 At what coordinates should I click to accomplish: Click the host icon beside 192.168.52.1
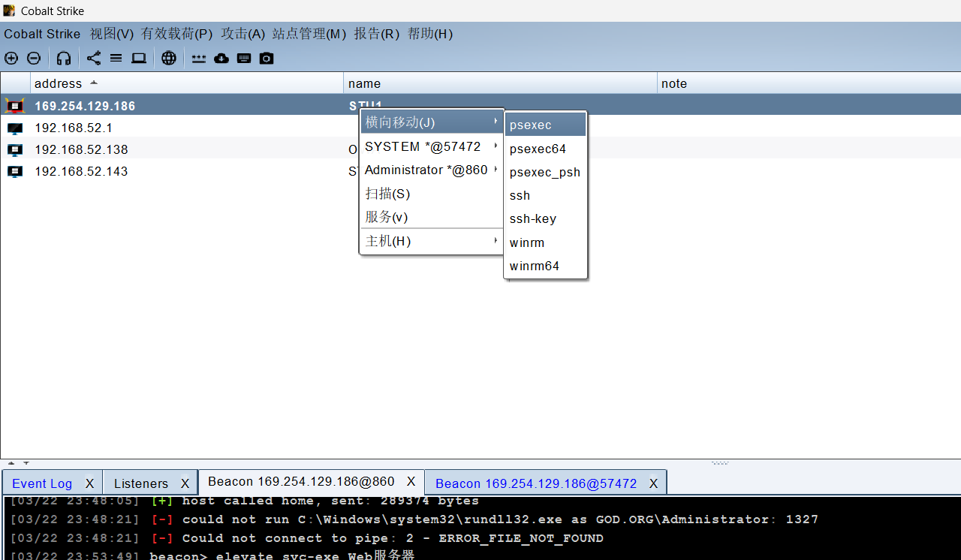coord(15,128)
